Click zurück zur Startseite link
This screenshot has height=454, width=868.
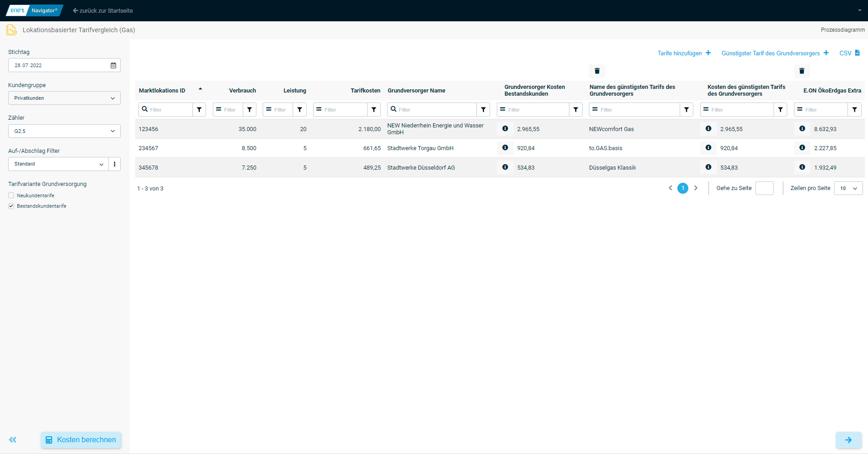pos(103,10)
